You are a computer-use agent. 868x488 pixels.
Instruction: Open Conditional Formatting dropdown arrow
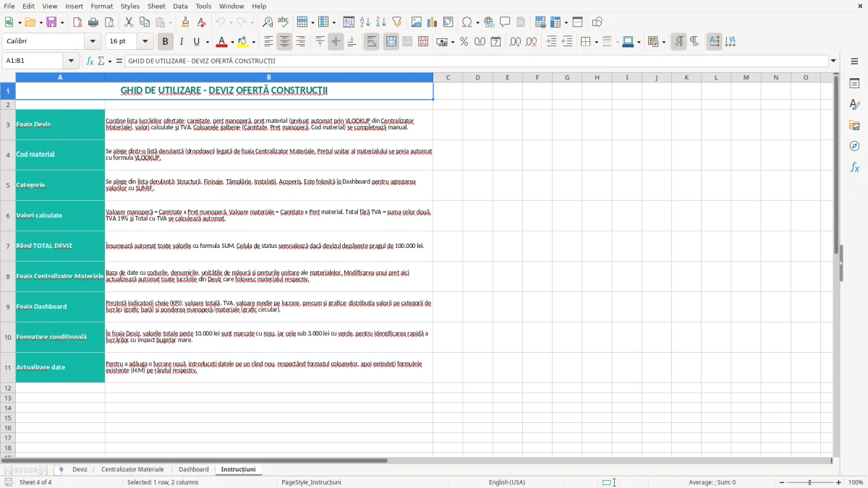(663, 42)
